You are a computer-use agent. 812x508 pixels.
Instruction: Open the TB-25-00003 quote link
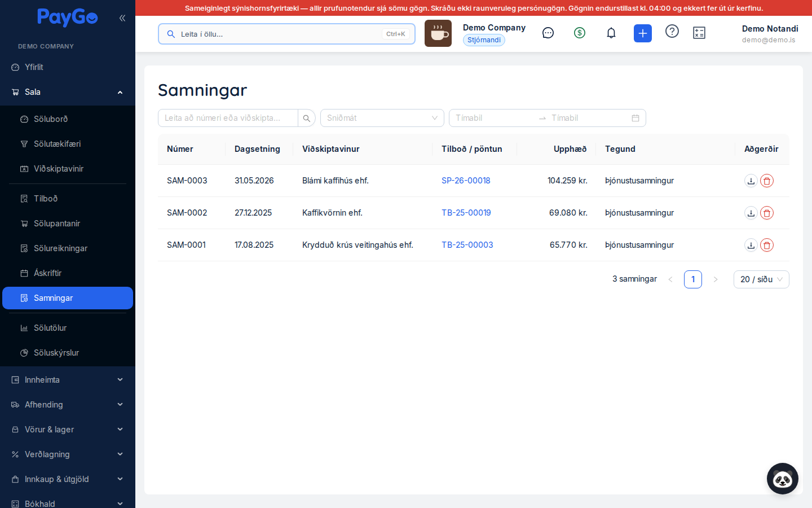point(467,245)
